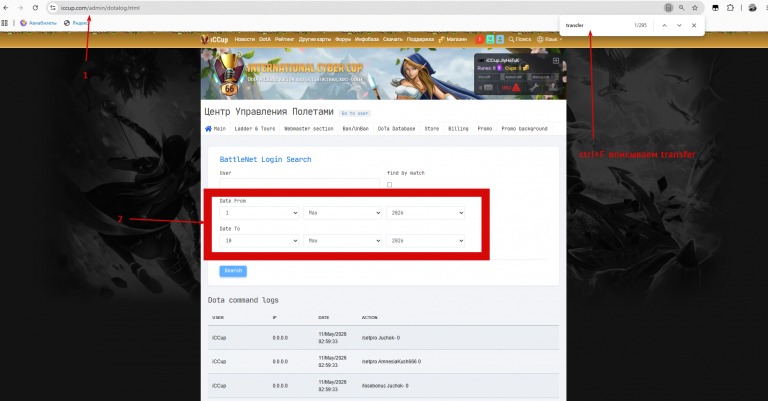Open the browser profile avatar
Viewport: 768px width, 401px height.
752,8
